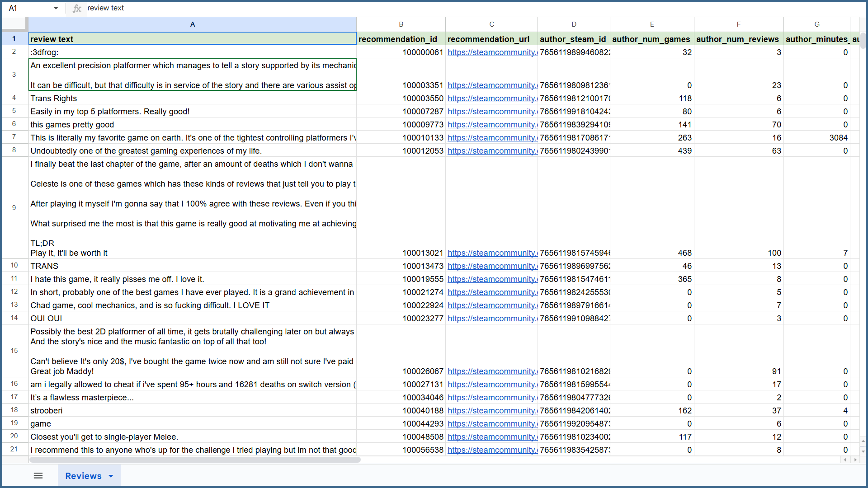This screenshot has width=868, height=488.
Task: Select the author_num_reviews header cell
Action: [x=738, y=39]
